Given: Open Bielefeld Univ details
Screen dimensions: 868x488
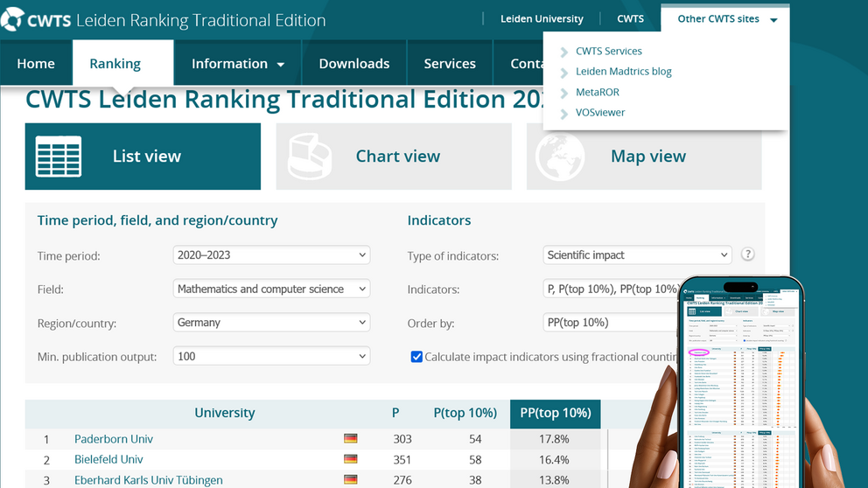Looking at the screenshot, I should point(108,459).
